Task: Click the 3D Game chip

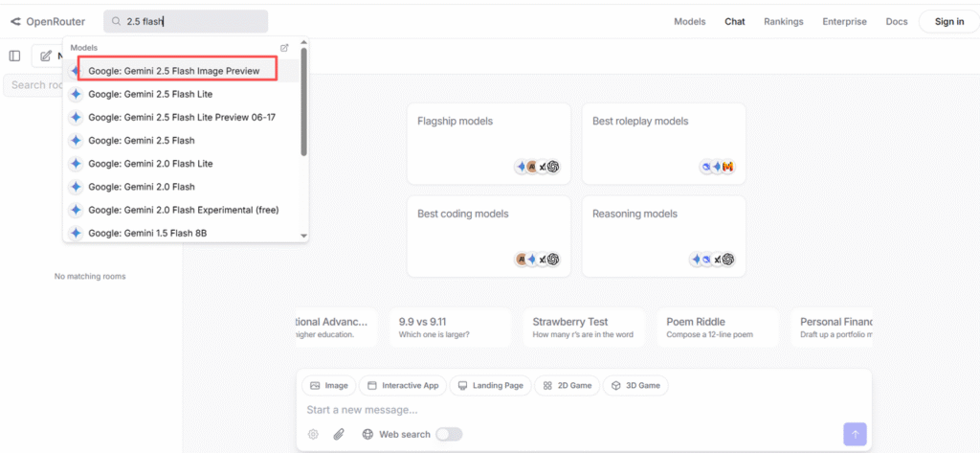Action: tap(635, 385)
